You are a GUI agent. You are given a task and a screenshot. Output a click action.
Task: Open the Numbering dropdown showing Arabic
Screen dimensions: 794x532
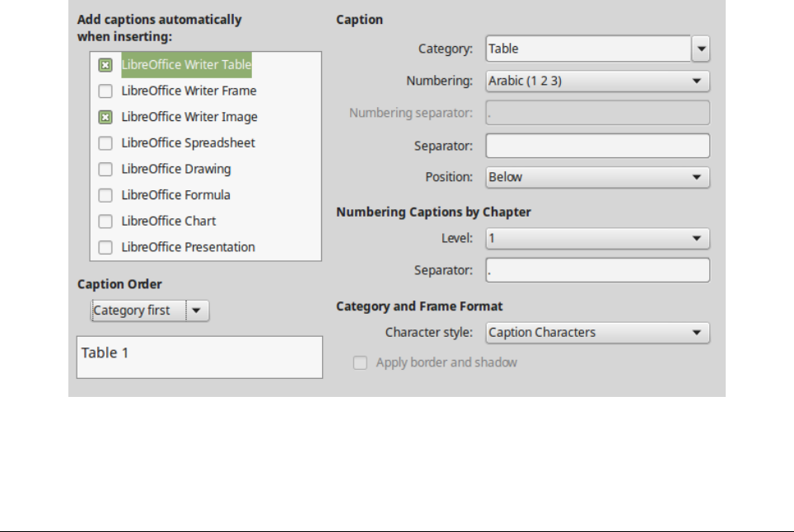pos(597,81)
